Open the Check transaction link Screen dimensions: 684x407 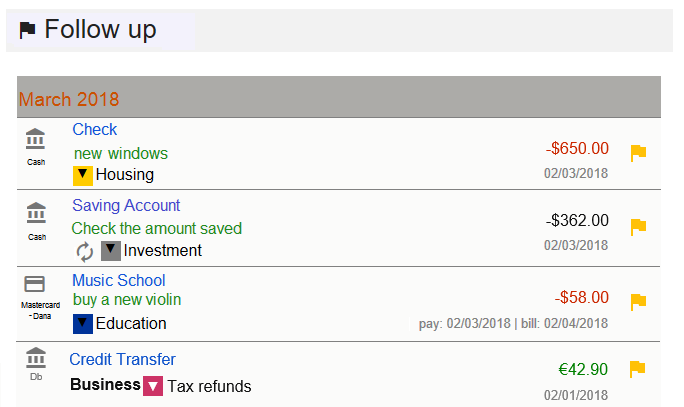(x=95, y=129)
